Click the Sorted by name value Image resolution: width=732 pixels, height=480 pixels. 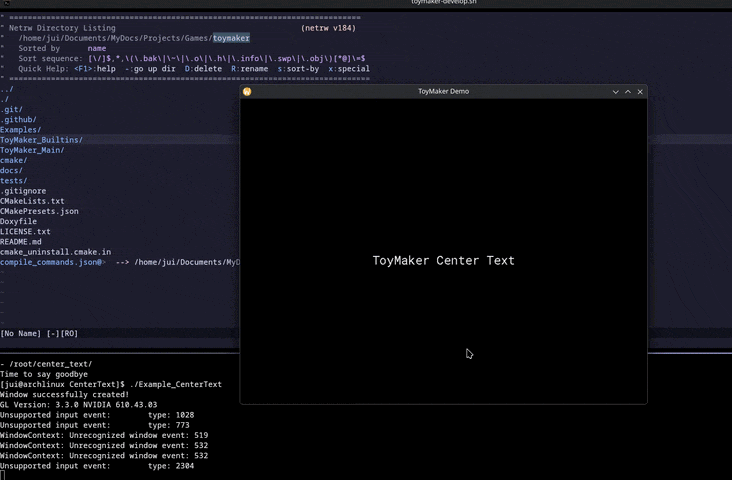pyautogui.click(x=97, y=49)
